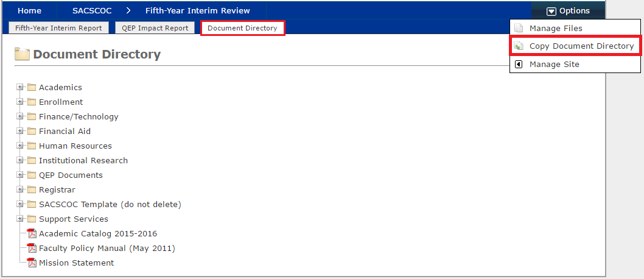Click the Manage Files page icon

519,29
